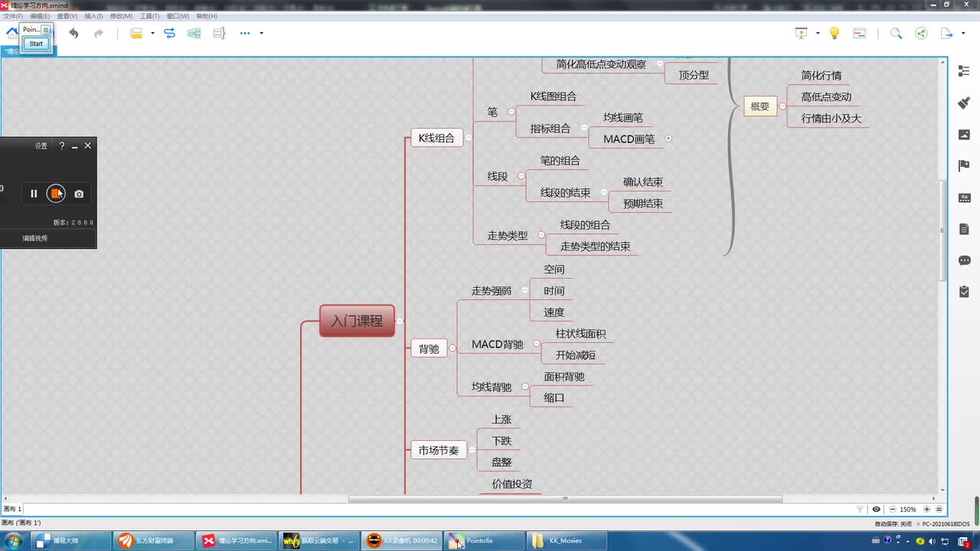The image size is (980, 551).
Task: Collapse the MACD背驰 subtopics
Action: coord(537,344)
